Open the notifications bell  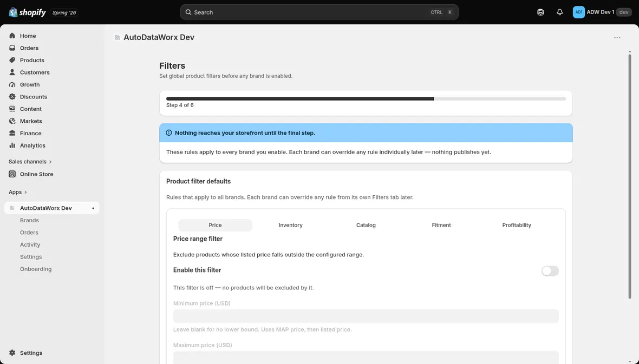(559, 12)
